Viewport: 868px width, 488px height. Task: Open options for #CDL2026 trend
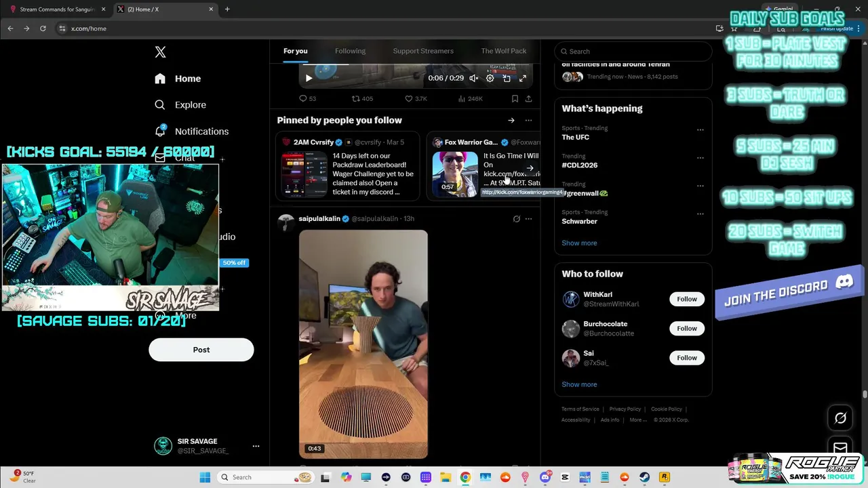tap(700, 158)
